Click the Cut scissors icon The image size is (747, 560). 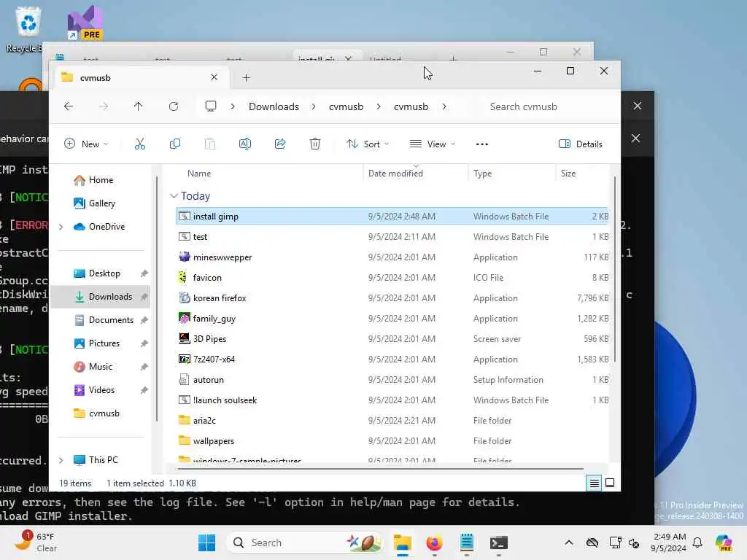(139, 144)
